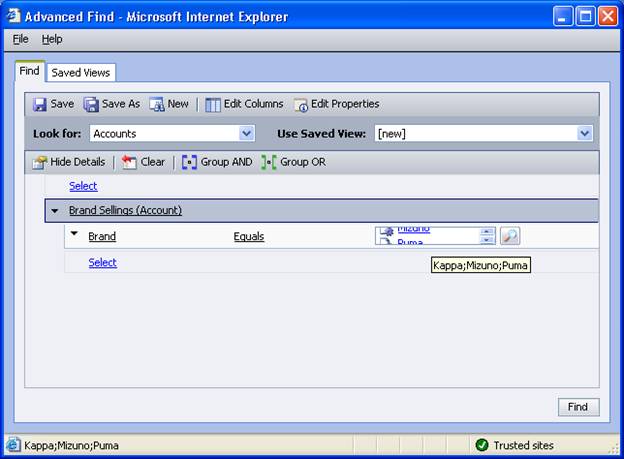Collapse the Brand Sellings (Account) group
The width and height of the screenshot is (624, 459).
coord(55,211)
